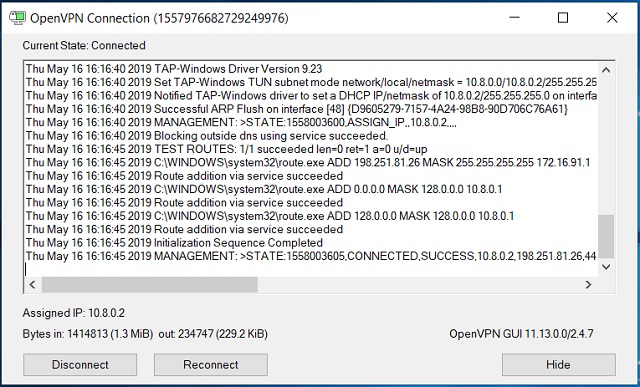Minimize the OpenVPN Connection window
Image resolution: width=640 pixels, height=387 pixels.
(514, 18)
